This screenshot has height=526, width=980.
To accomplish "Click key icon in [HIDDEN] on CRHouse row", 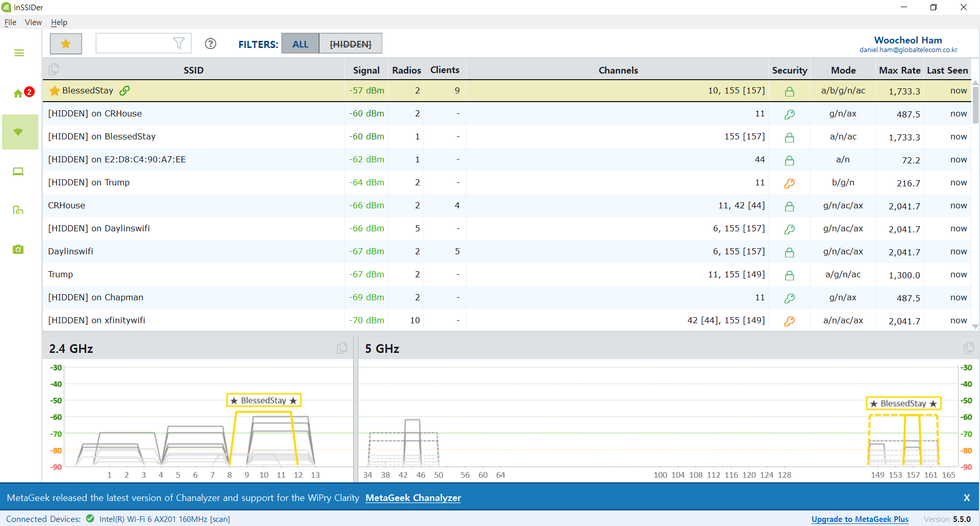I will [790, 114].
